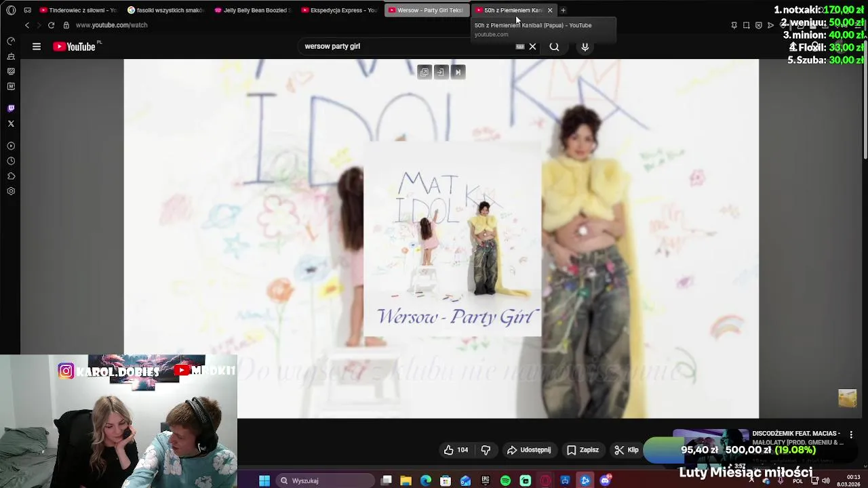
Task: Dislike the video with thumbs down
Action: coord(486,450)
